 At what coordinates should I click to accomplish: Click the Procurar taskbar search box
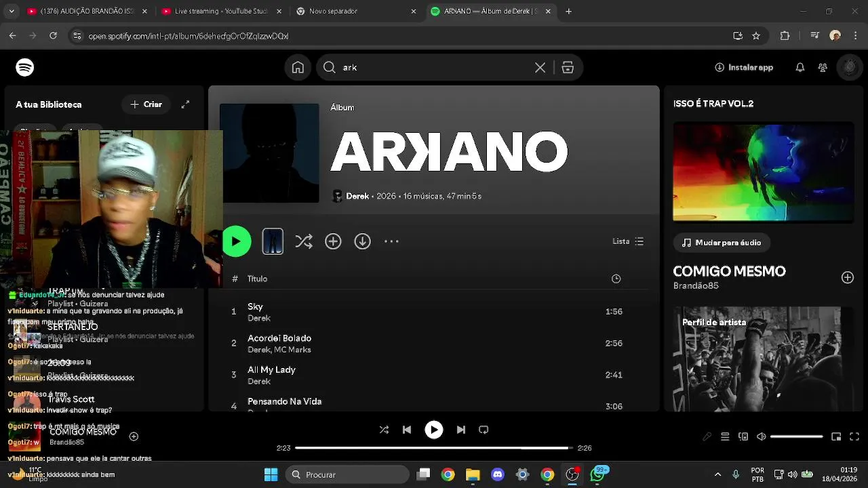347,474
